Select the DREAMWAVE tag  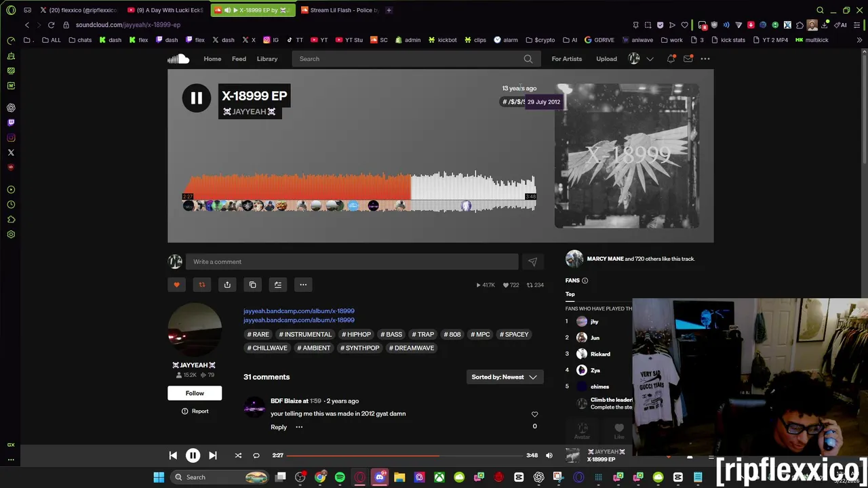(x=412, y=348)
